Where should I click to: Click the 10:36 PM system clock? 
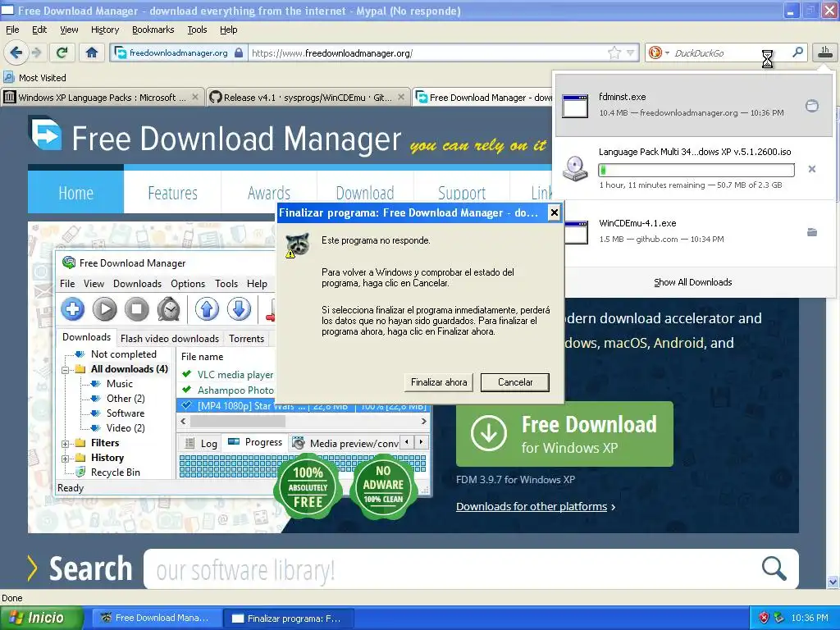coord(810,618)
